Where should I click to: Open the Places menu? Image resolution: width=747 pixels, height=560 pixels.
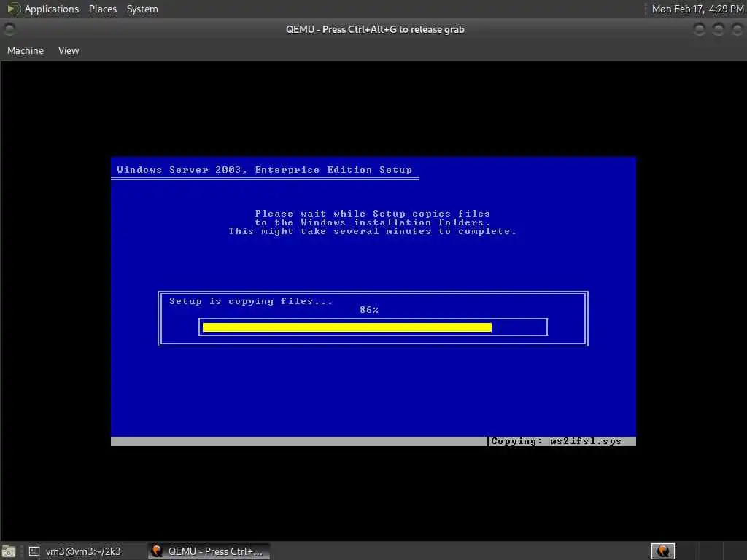[102, 9]
